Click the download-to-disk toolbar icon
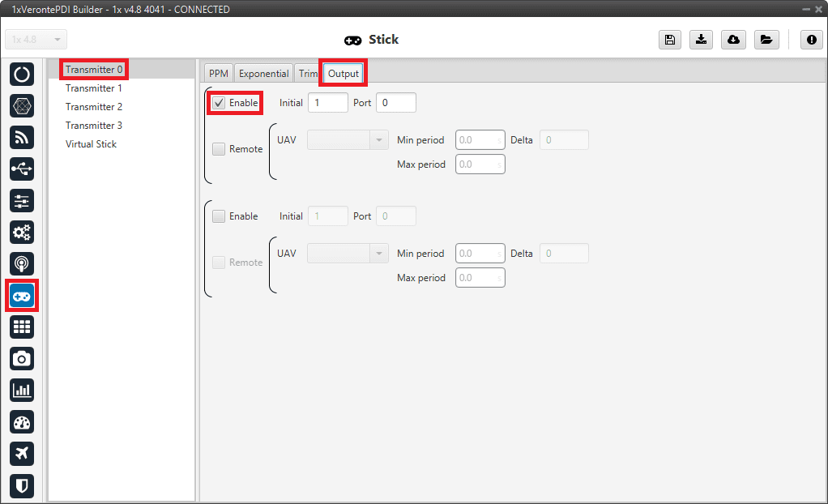This screenshot has height=504, width=828. tap(701, 40)
